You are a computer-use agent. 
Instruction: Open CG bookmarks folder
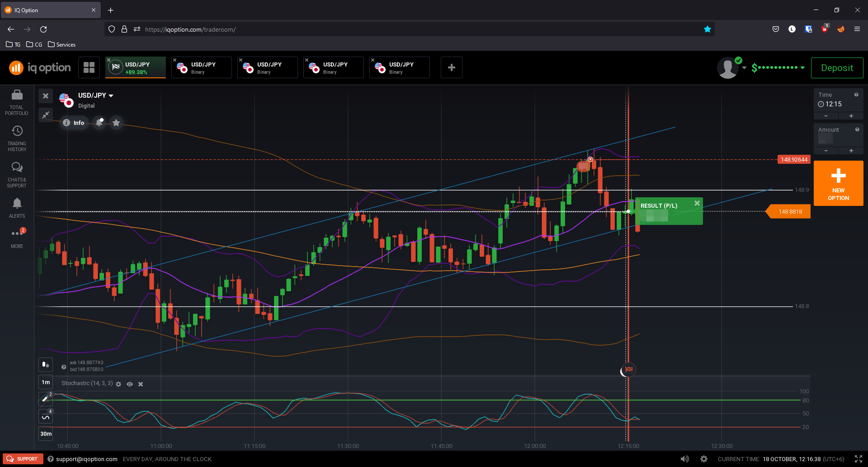click(x=34, y=44)
